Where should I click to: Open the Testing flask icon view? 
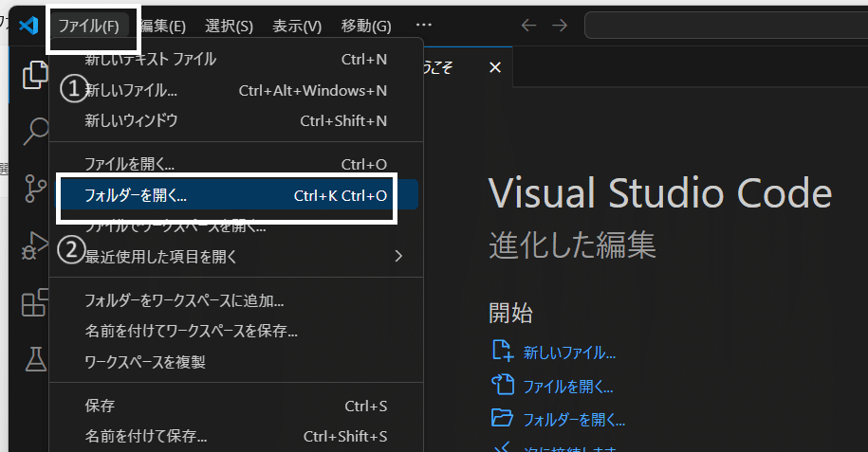click(35, 359)
